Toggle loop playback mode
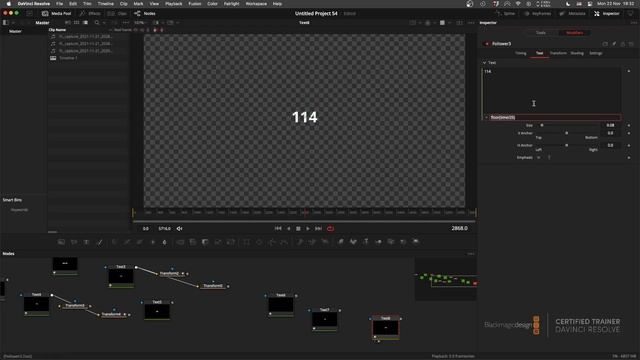 click(x=330, y=229)
